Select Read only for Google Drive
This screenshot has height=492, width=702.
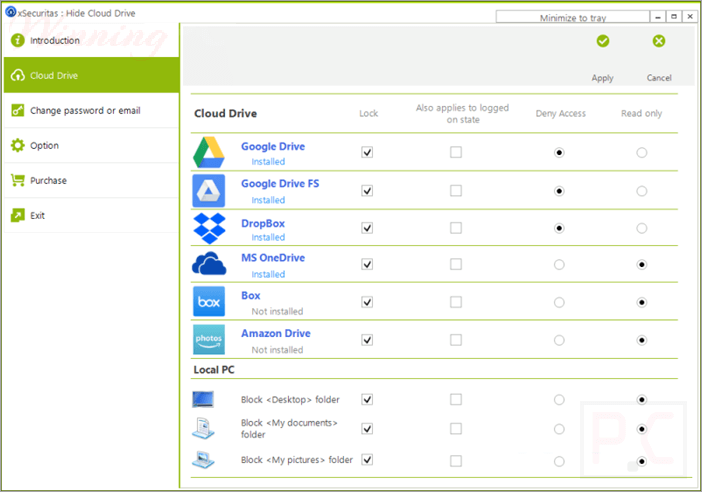pyautogui.click(x=642, y=153)
